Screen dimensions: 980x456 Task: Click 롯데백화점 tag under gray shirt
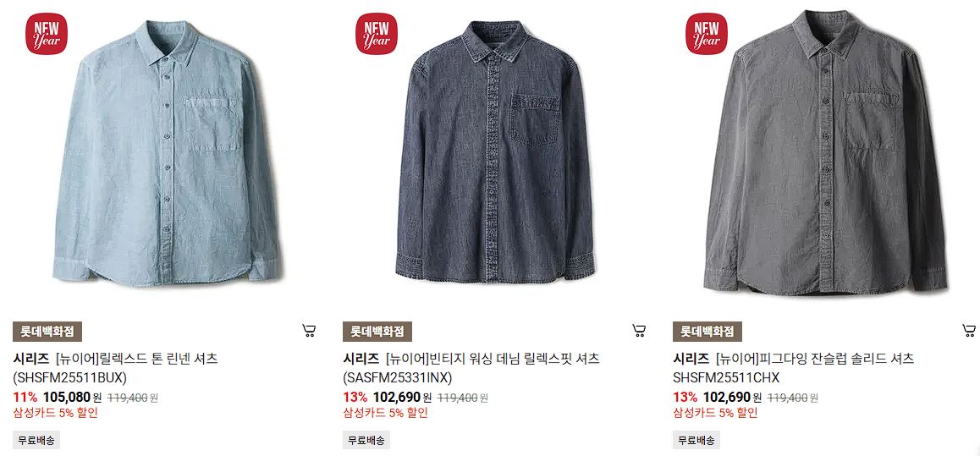point(707,332)
